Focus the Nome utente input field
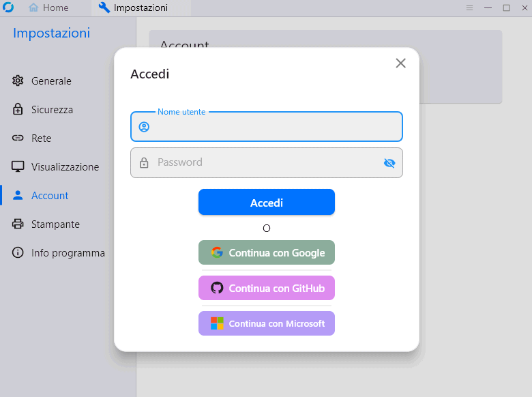The image size is (532, 397). point(267,127)
